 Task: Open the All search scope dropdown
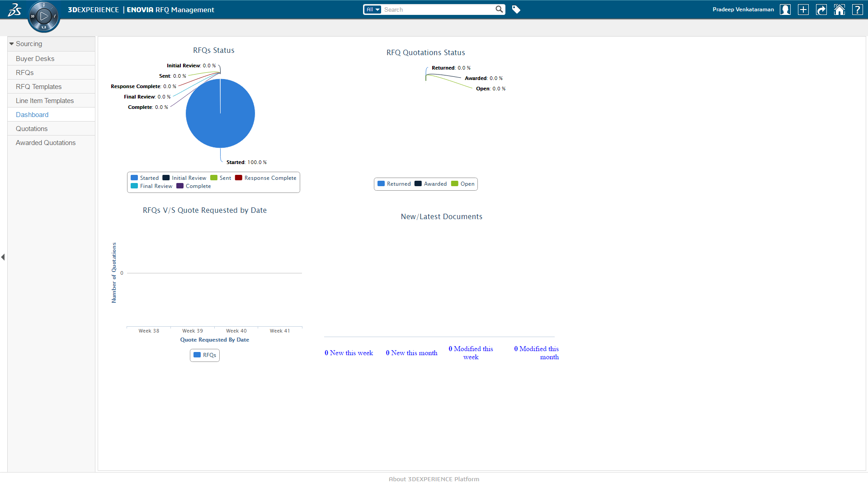(x=373, y=9)
